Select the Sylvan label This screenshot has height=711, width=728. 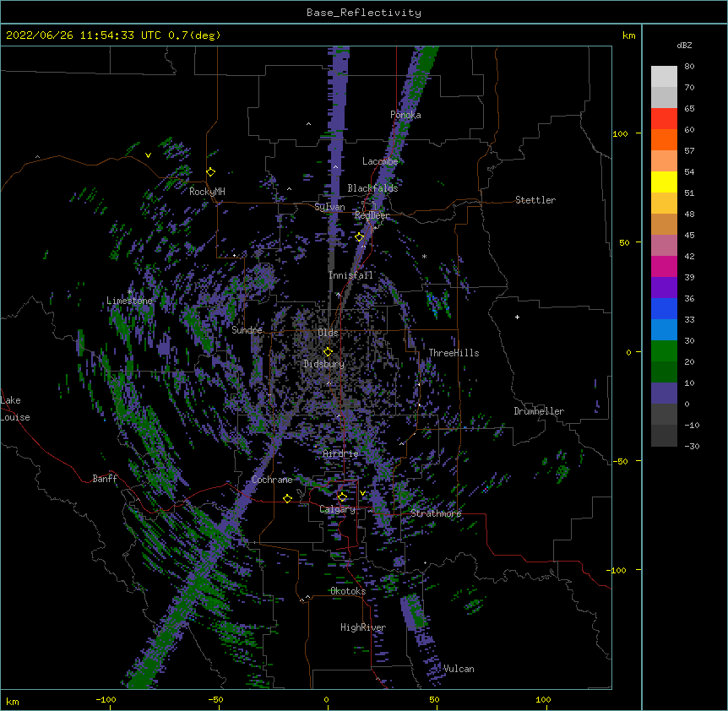(x=329, y=207)
